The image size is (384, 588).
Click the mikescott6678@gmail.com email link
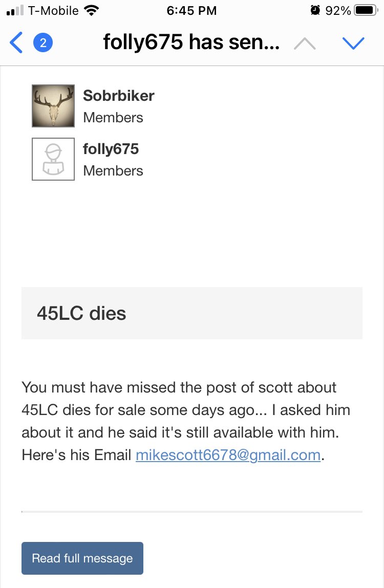(x=228, y=455)
